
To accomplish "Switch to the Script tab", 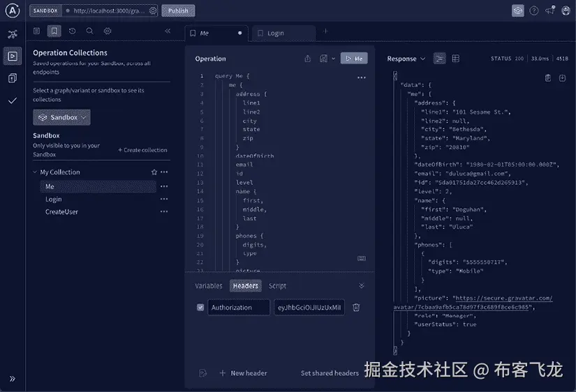I will tap(277, 286).
